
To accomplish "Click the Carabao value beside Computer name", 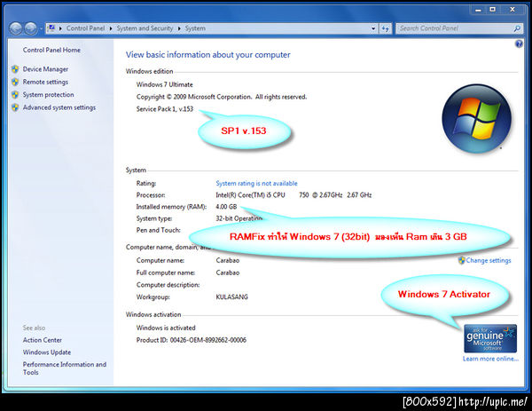I will tap(228, 260).
